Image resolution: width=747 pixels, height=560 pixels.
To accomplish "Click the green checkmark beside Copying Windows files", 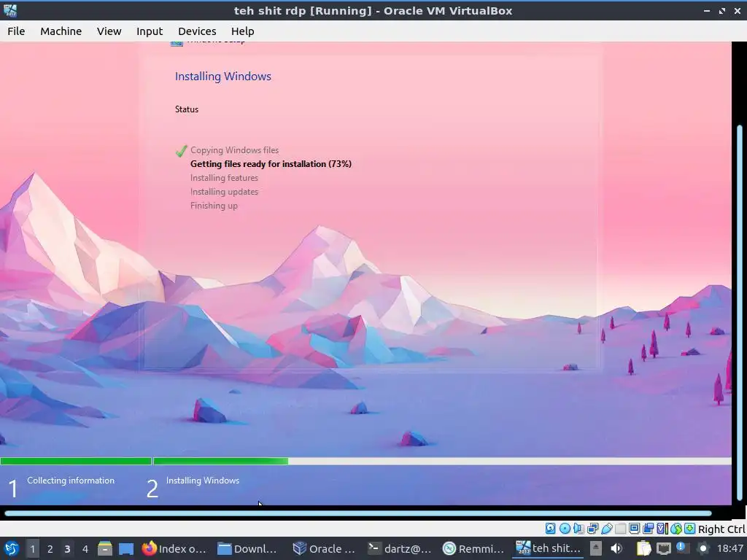I will [x=181, y=151].
